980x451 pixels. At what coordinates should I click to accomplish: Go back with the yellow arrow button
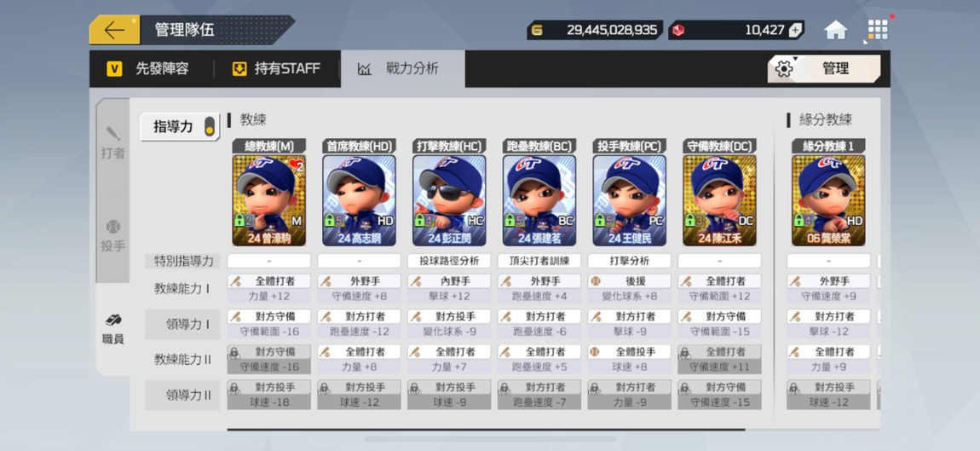114,30
